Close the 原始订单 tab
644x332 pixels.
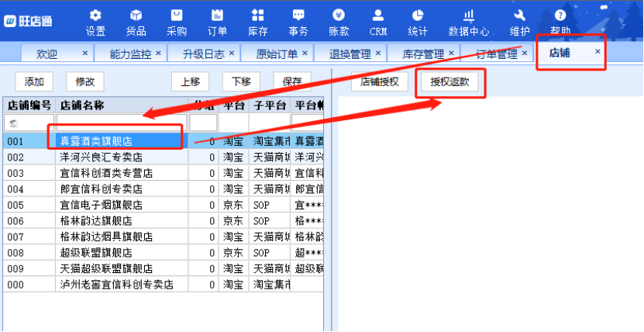tap(305, 53)
